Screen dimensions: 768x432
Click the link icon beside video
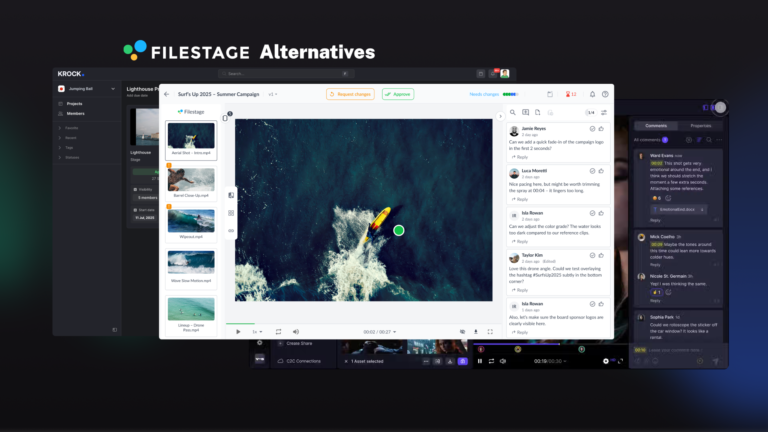pyautogui.click(x=231, y=231)
